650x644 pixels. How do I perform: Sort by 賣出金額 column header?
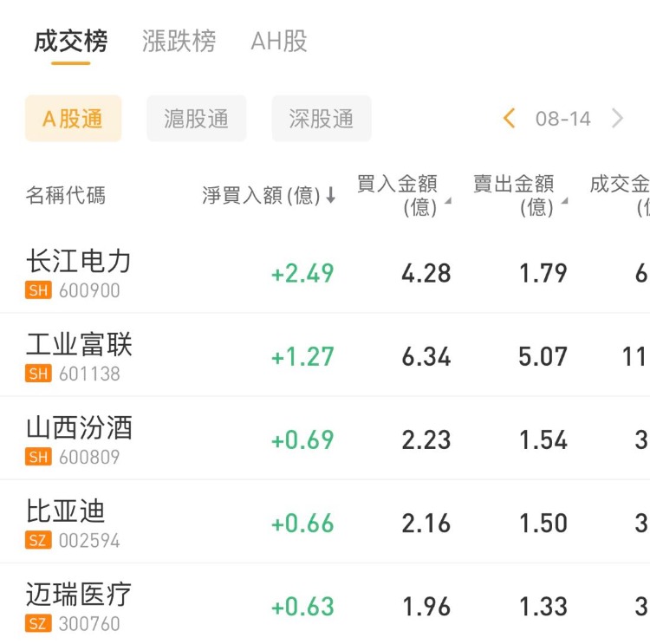click(x=518, y=195)
